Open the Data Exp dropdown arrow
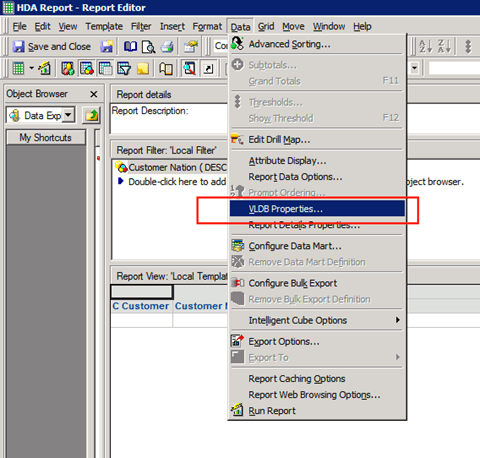The width and height of the screenshot is (480, 458). pyautogui.click(x=68, y=115)
